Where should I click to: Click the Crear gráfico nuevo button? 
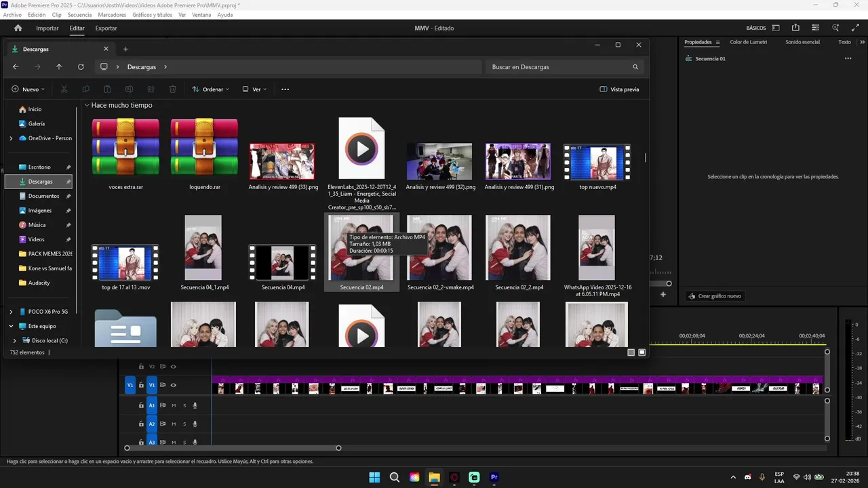pyautogui.click(x=714, y=296)
